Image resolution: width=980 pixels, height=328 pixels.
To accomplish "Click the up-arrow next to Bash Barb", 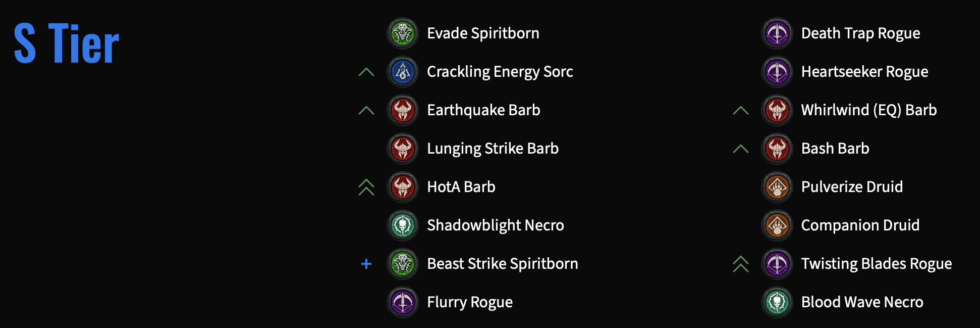I will pyautogui.click(x=741, y=149).
